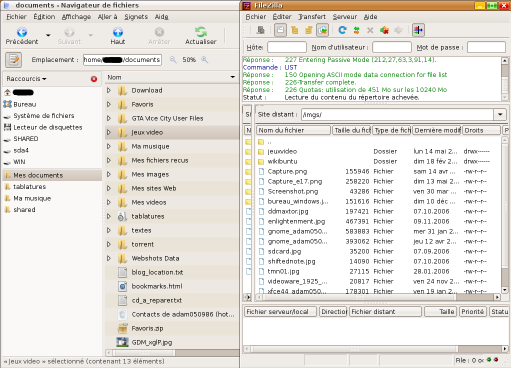The height and width of the screenshot is (368, 511).
Task: Click the Haut up-folder button
Action: pos(118,36)
